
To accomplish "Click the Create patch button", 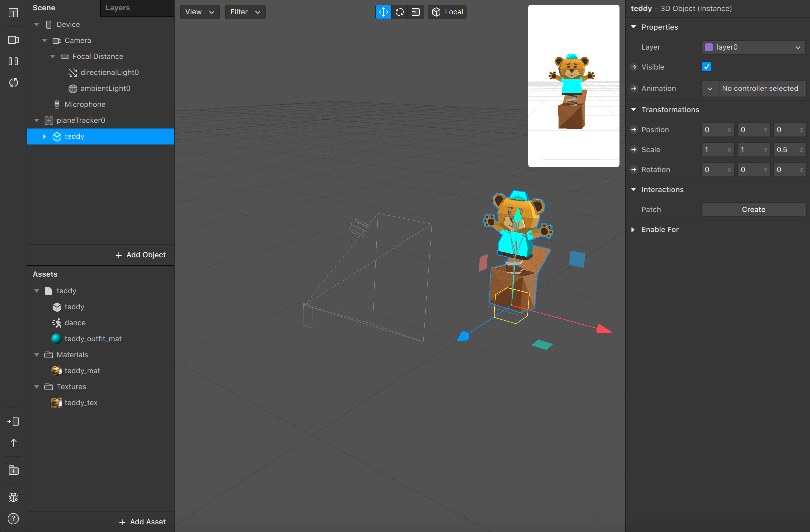I will pos(753,209).
